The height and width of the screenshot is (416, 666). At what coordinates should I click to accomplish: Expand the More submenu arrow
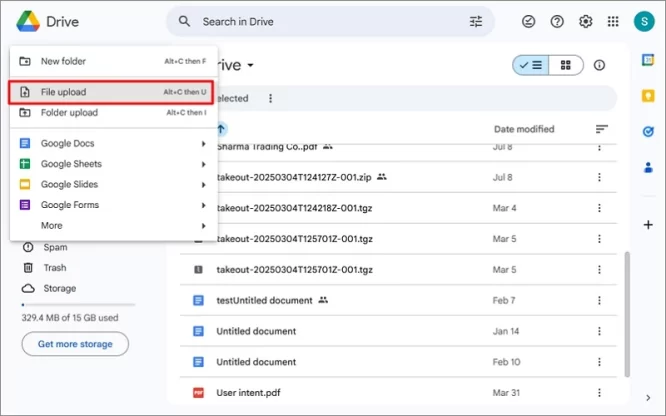coord(203,226)
